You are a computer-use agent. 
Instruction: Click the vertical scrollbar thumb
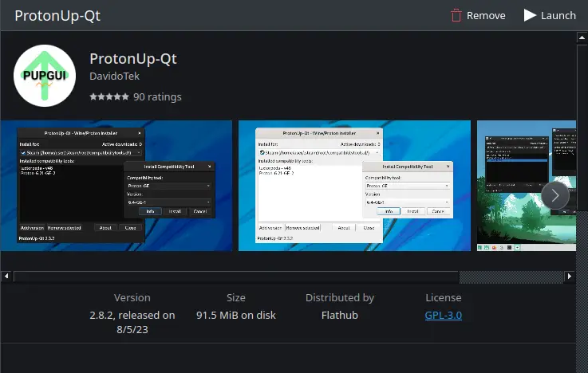click(x=582, y=127)
